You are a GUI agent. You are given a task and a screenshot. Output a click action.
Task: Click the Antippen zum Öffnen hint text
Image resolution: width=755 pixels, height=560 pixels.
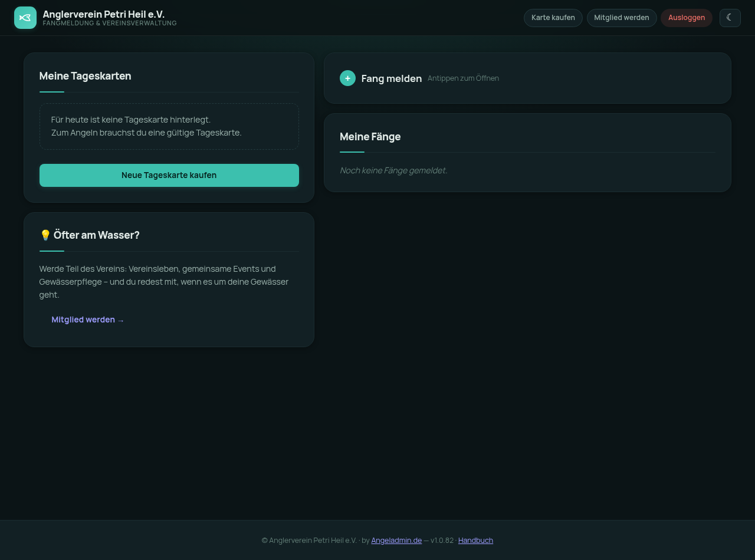click(463, 78)
